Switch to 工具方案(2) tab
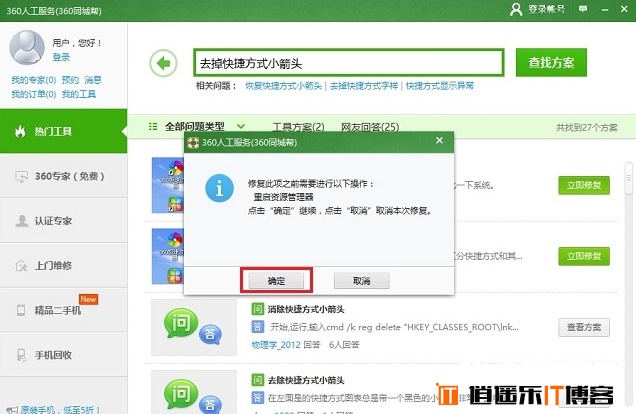Screen dimensions: 636x414 pos(298,127)
